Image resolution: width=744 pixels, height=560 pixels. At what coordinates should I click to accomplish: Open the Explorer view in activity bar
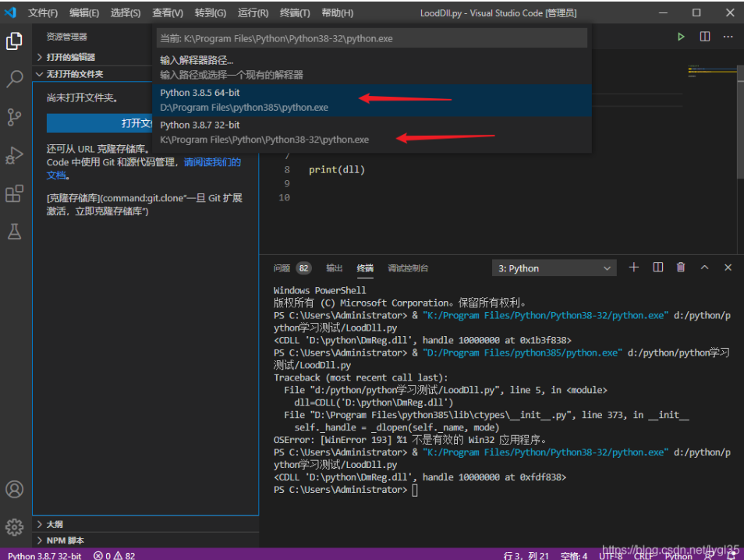pyautogui.click(x=14, y=41)
